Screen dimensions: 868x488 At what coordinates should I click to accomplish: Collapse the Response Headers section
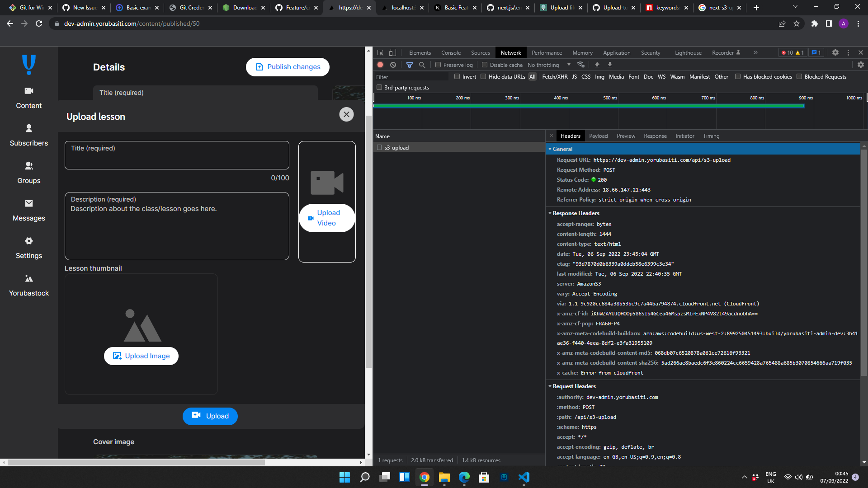click(x=576, y=213)
